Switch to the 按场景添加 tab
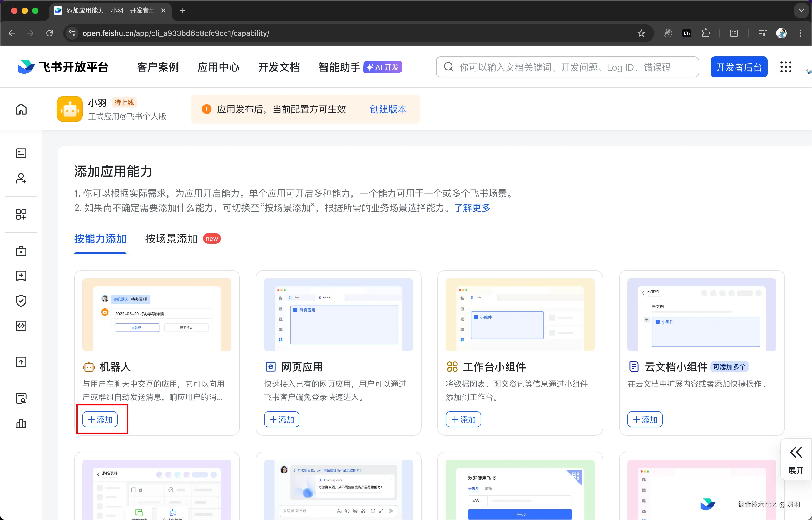Image resolution: width=812 pixels, height=520 pixels. pyautogui.click(x=171, y=239)
